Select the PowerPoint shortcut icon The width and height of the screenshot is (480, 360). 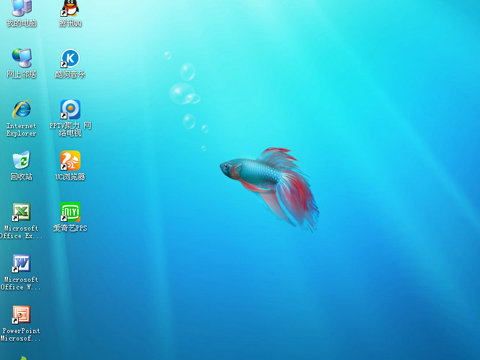[x=21, y=315]
